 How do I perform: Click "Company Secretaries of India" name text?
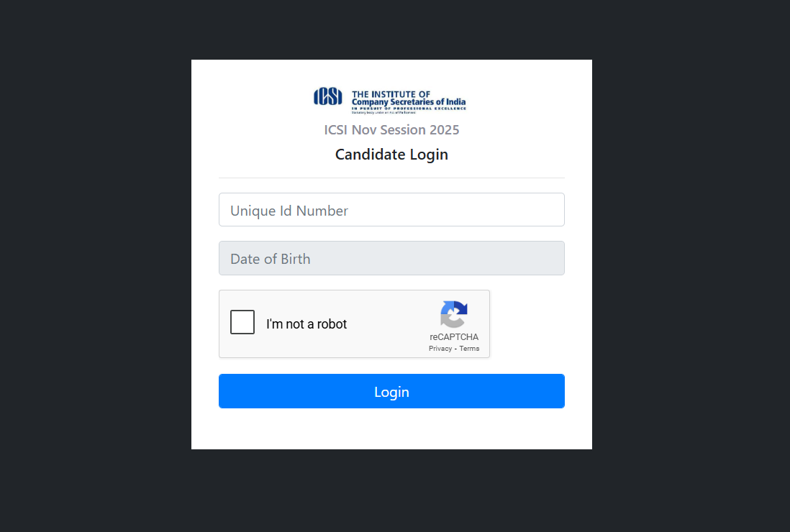click(x=408, y=102)
